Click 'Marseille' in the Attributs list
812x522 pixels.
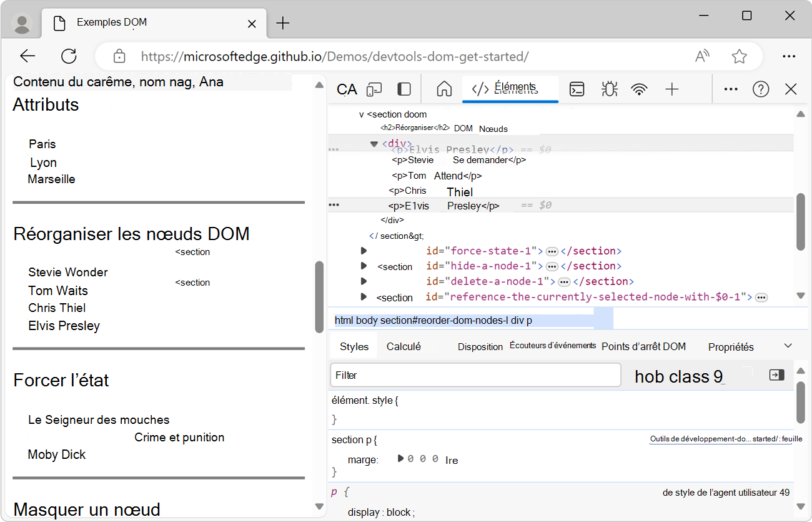pos(51,179)
